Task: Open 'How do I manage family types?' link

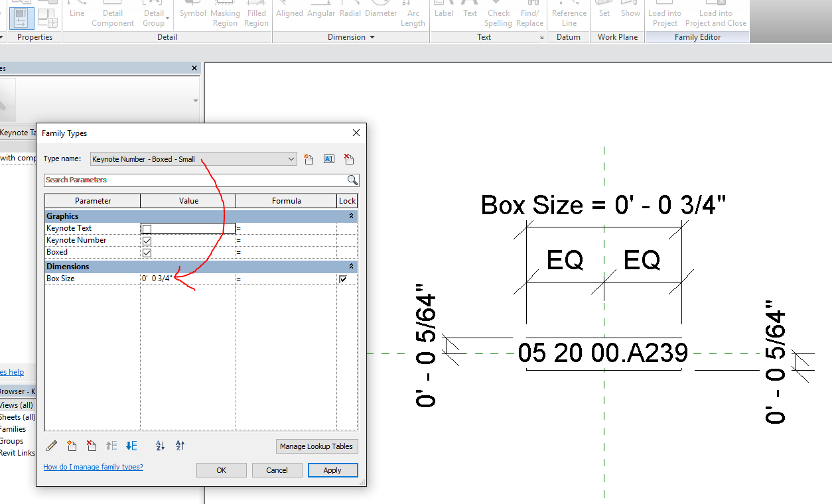Action: (93, 467)
